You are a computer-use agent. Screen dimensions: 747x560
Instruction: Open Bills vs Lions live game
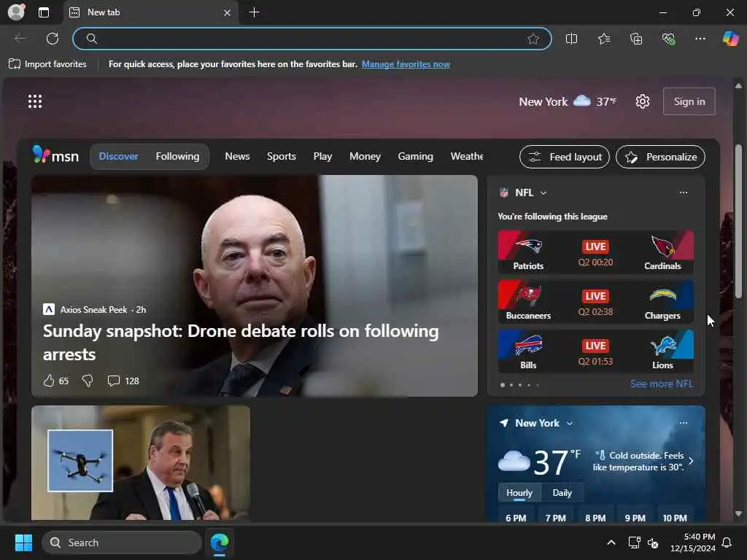[x=595, y=351]
